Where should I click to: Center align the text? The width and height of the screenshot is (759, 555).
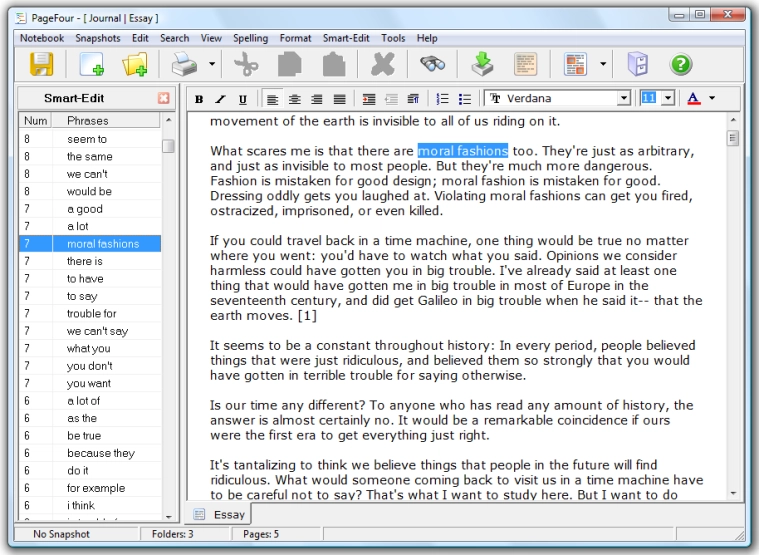click(x=294, y=99)
